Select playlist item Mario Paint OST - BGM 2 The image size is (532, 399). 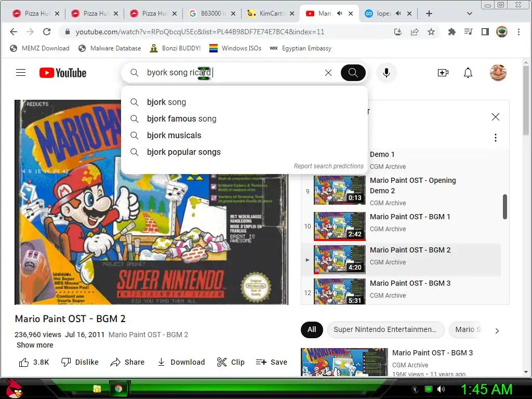[x=401, y=259]
